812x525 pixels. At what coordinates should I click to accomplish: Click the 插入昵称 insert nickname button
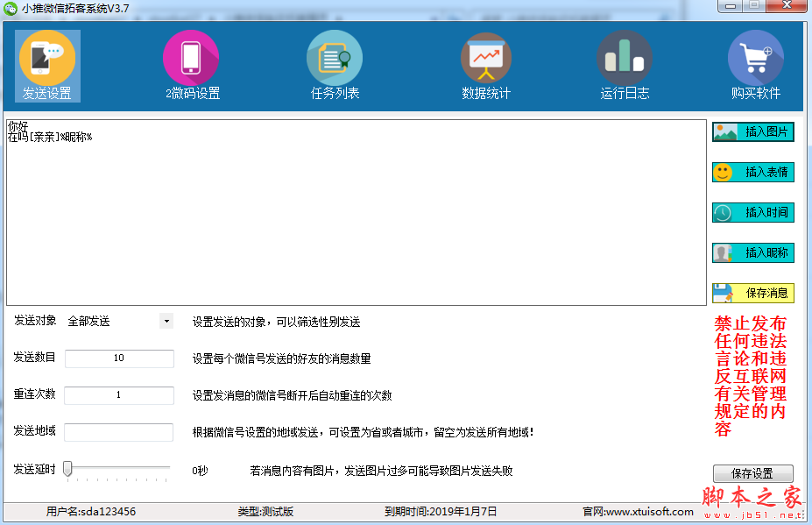753,253
